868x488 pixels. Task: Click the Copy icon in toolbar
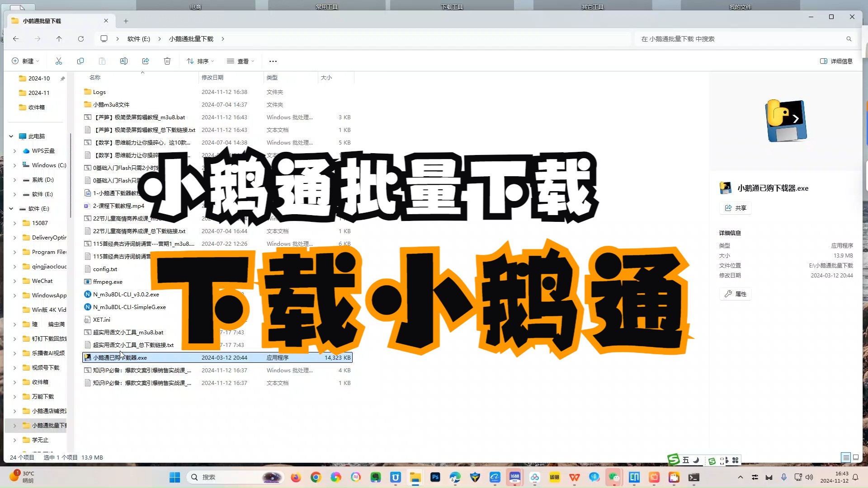[80, 61]
